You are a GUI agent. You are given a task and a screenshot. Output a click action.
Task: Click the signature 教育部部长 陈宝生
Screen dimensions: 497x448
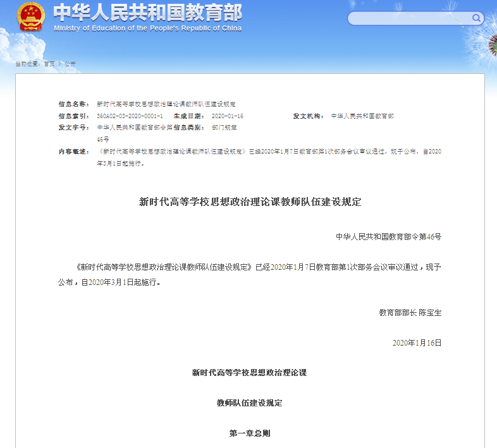coord(410,313)
